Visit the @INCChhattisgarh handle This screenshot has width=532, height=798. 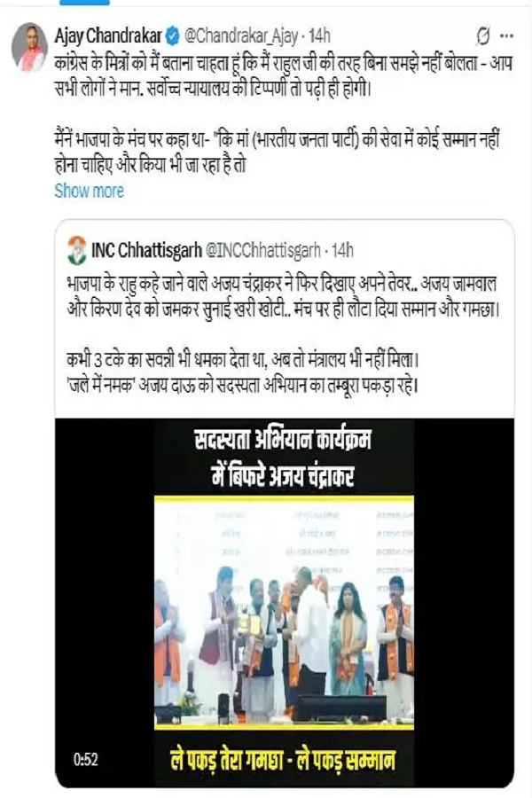pos(262,250)
